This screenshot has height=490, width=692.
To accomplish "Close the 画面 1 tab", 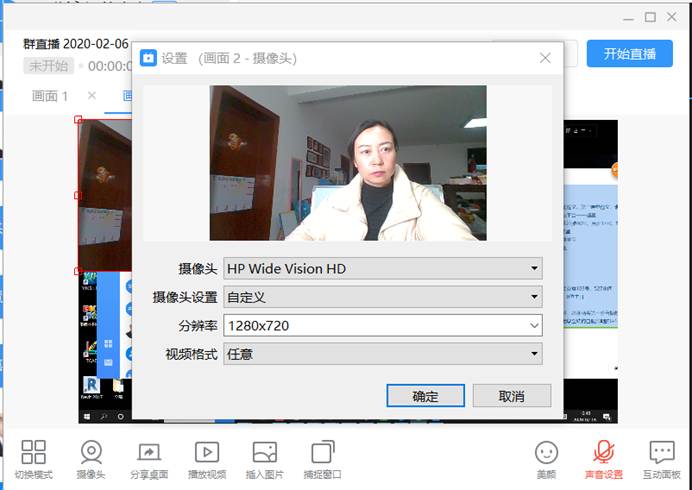I will [x=92, y=96].
